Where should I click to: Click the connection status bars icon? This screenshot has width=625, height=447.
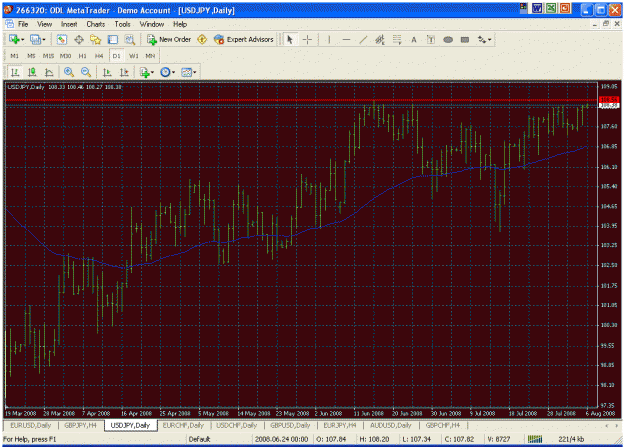point(535,439)
